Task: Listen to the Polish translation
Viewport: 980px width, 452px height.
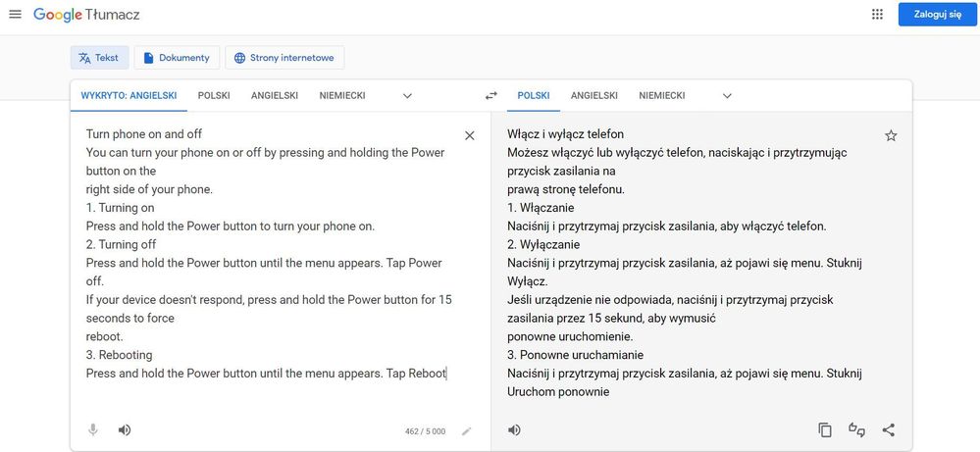Action: 514,429
